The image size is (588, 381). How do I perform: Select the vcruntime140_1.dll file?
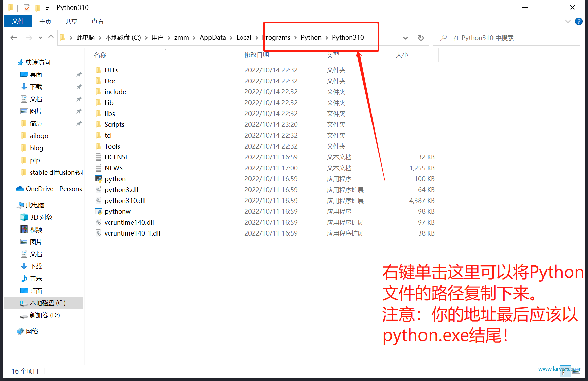132,233
